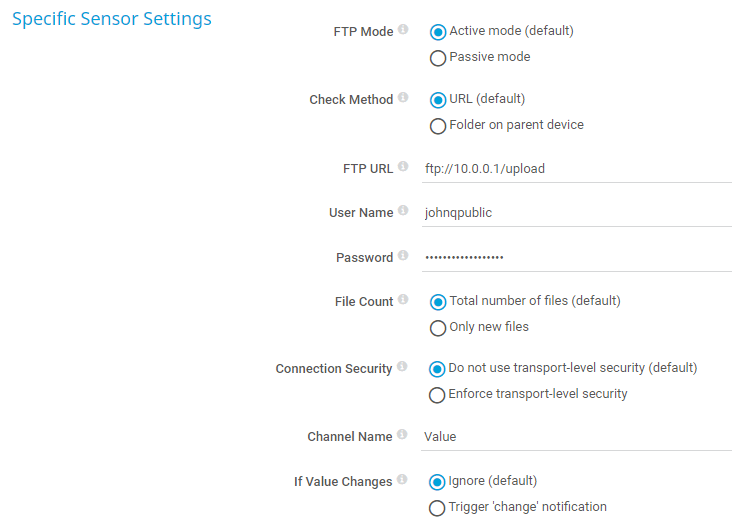Click into the Password field
This screenshot has width=732, height=530.
pyautogui.click(x=577, y=258)
